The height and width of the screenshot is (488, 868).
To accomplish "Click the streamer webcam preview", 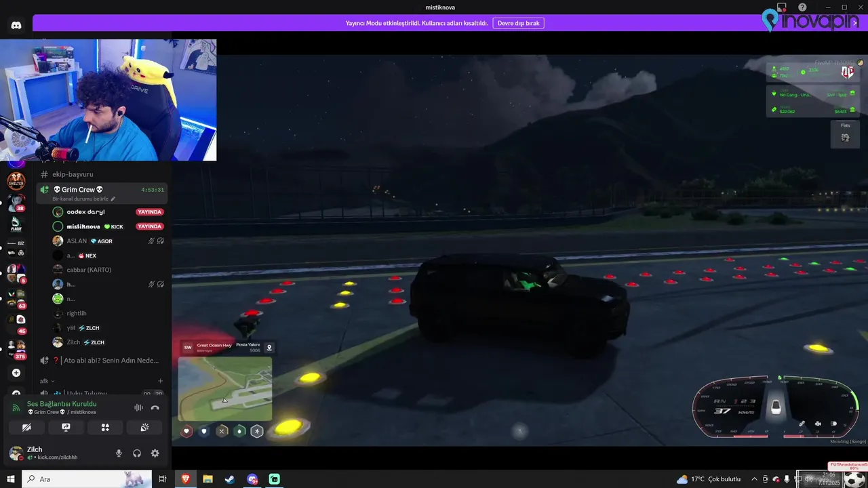I will pyautogui.click(x=108, y=100).
